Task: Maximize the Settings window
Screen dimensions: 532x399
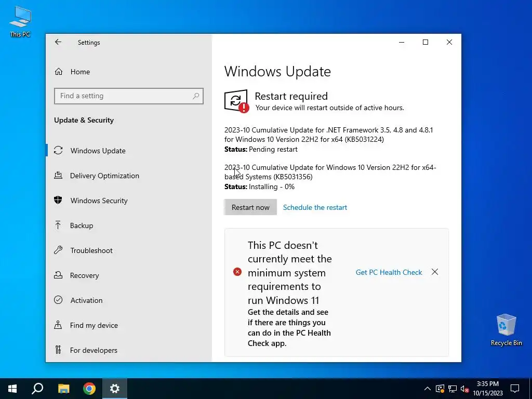Action: coord(425,42)
